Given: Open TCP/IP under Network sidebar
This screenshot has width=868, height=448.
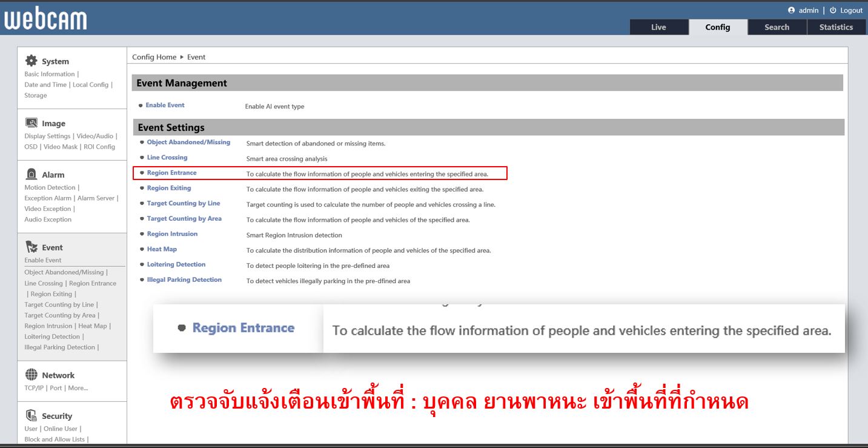Looking at the screenshot, I should point(35,388).
